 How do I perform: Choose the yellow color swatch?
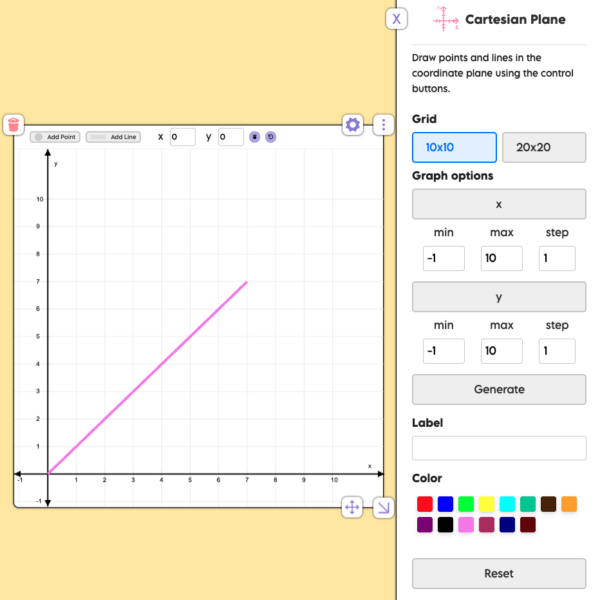(x=486, y=504)
